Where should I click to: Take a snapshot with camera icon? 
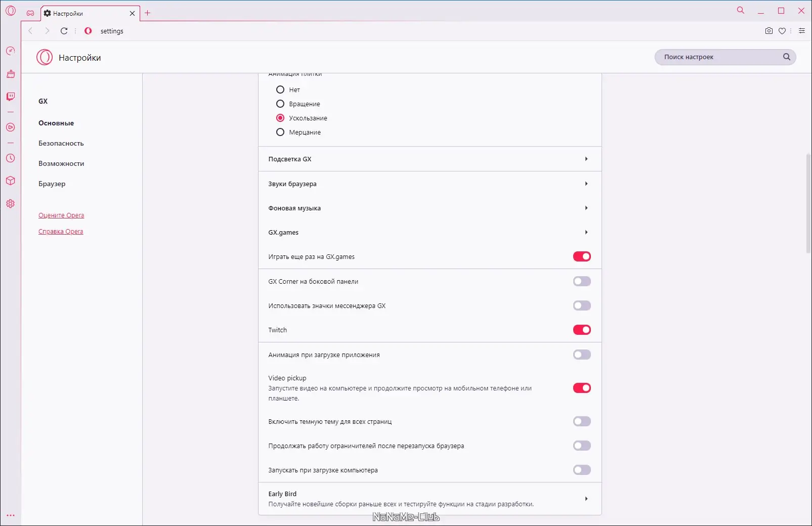coord(769,31)
